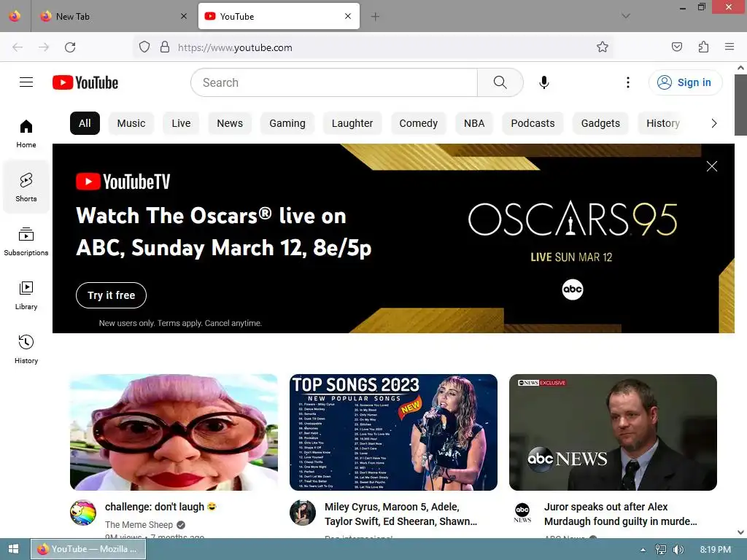Open the YouTube hamburger guide menu
The height and width of the screenshot is (560, 747).
click(x=26, y=82)
